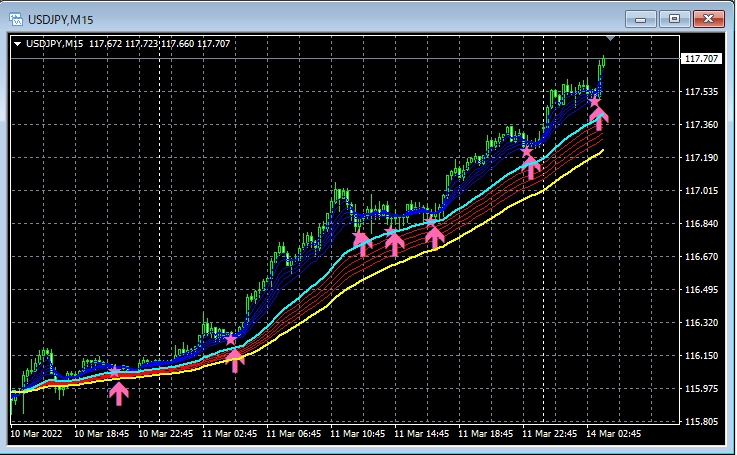Close the USDJPY,M15 chart window
Screen dimensions: 737x455
click(709, 18)
